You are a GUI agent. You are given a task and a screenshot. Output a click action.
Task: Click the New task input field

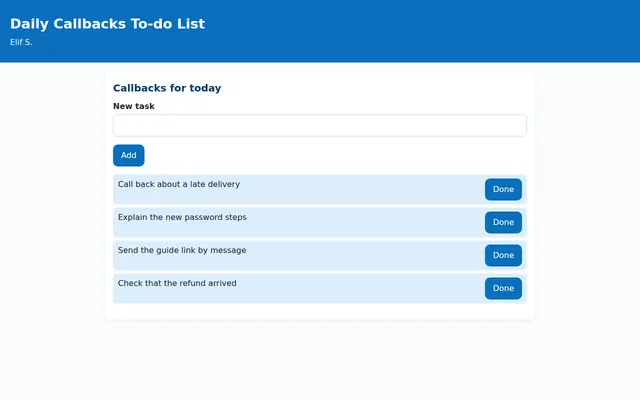[320, 125]
